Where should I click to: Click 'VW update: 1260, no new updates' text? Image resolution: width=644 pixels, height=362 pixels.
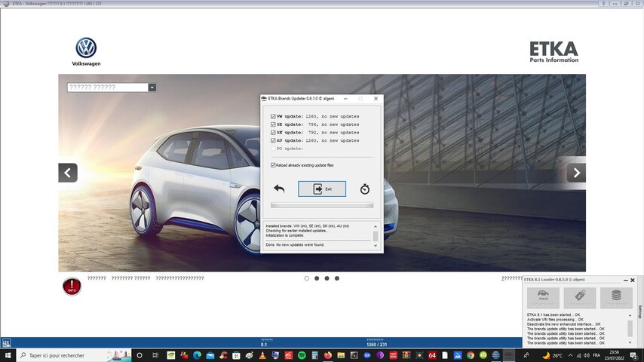tap(318, 116)
